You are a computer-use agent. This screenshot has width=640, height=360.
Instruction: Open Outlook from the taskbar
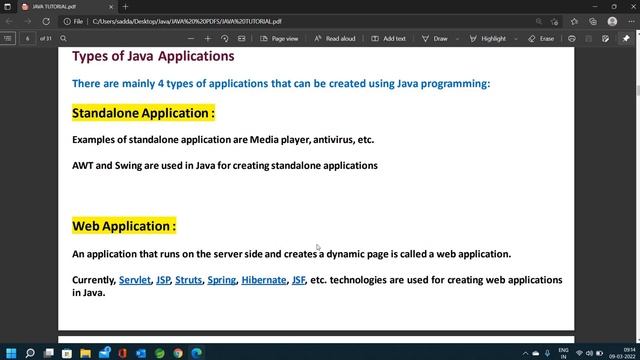[141, 353]
